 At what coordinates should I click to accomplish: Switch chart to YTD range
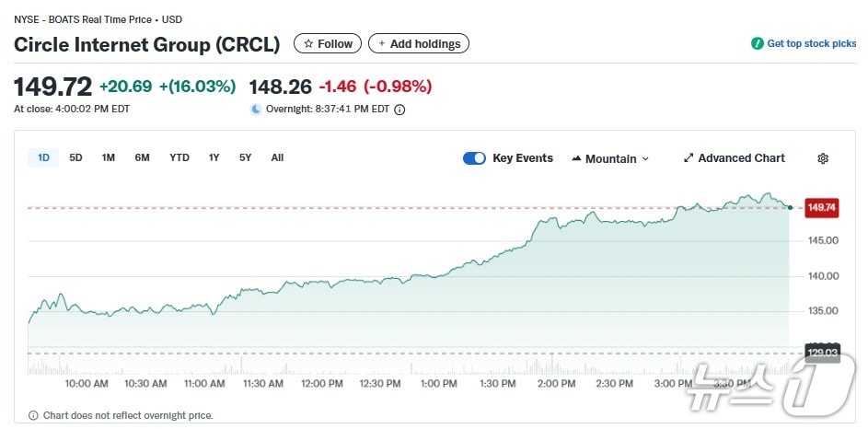pos(179,157)
